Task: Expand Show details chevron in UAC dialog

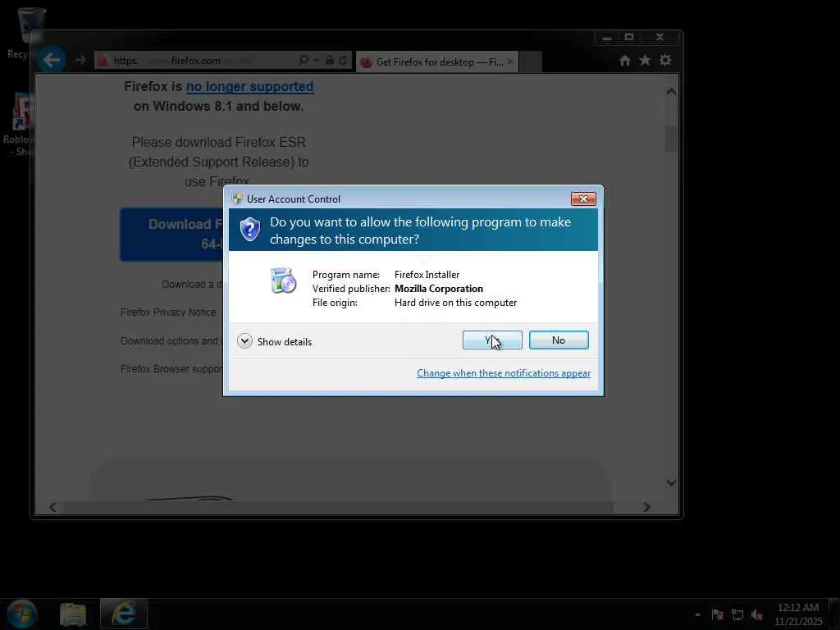Action: click(x=244, y=341)
